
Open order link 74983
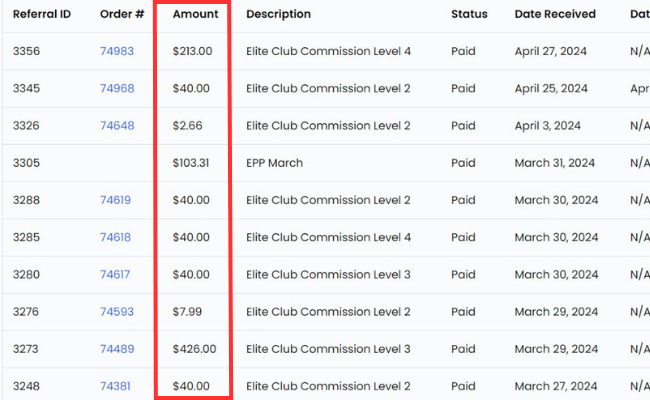coord(117,51)
